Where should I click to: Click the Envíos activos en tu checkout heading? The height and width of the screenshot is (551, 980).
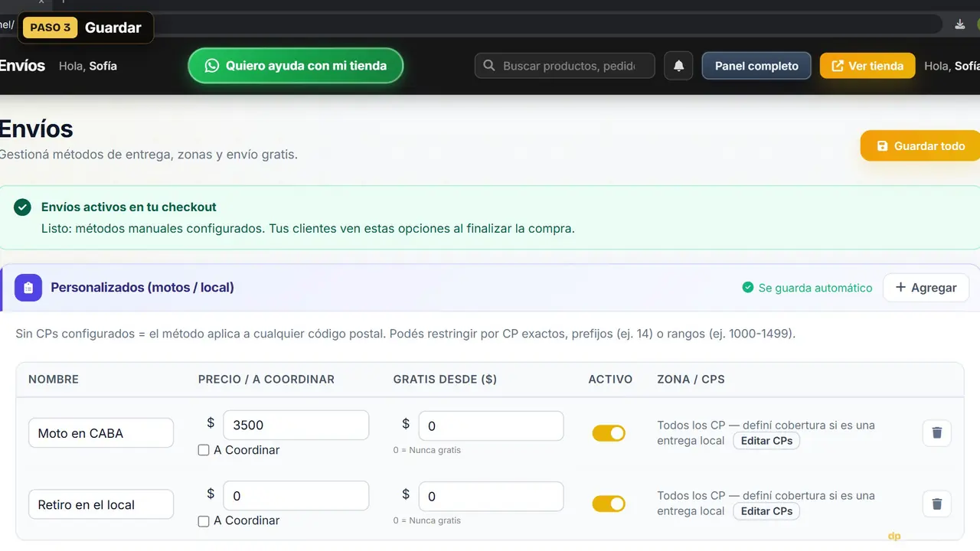[x=129, y=207]
